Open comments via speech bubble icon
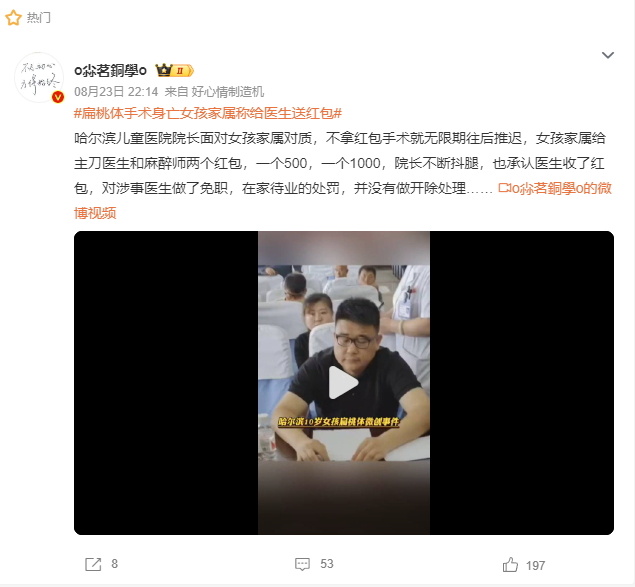This screenshot has width=635, height=587. 303,564
